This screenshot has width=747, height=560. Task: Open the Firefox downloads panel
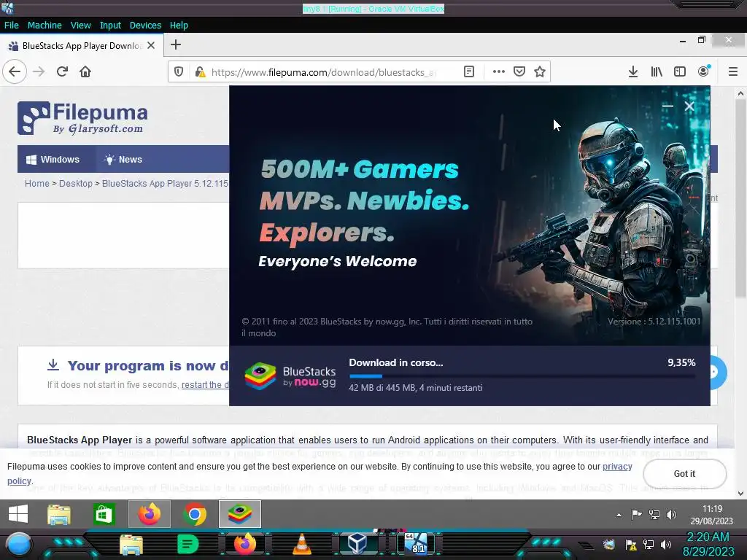click(x=633, y=72)
